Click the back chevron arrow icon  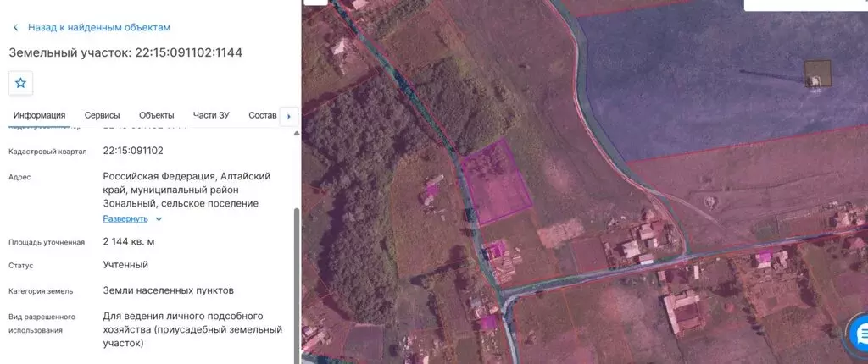click(16, 28)
